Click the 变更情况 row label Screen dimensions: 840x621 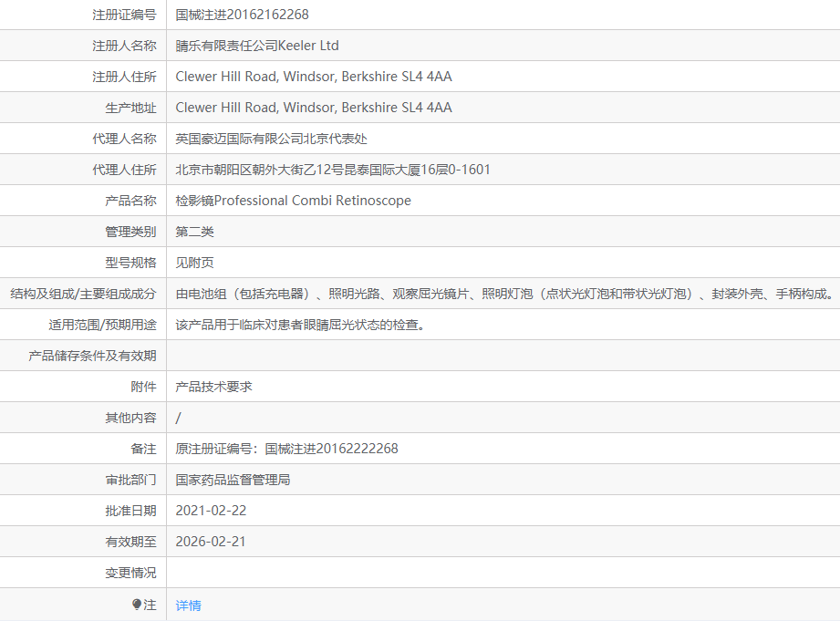[130, 573]
